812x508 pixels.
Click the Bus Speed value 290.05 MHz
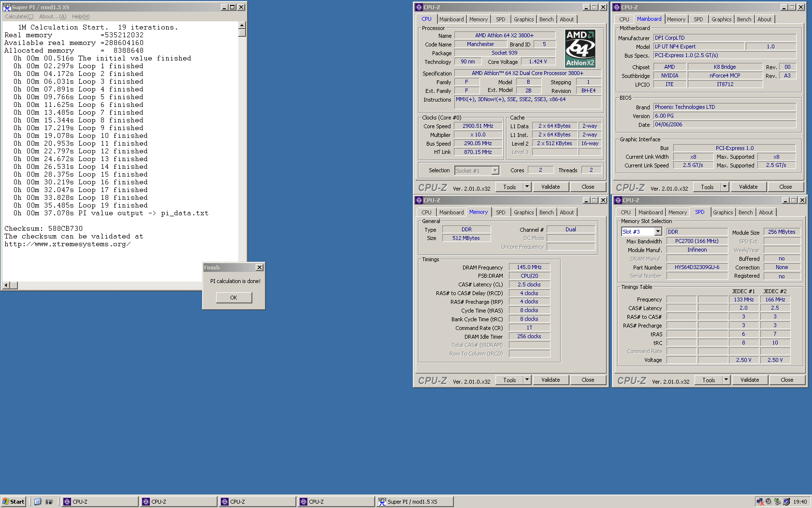(478, 143)
